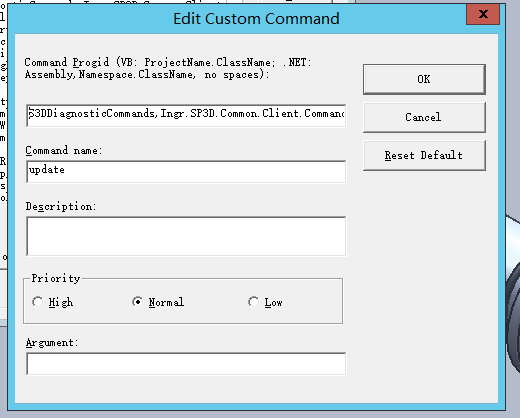The height and width of the screenshot is (418, 520).
Task: Cancel the Edit Custom Command dialog
Action: tap(424, 117)
